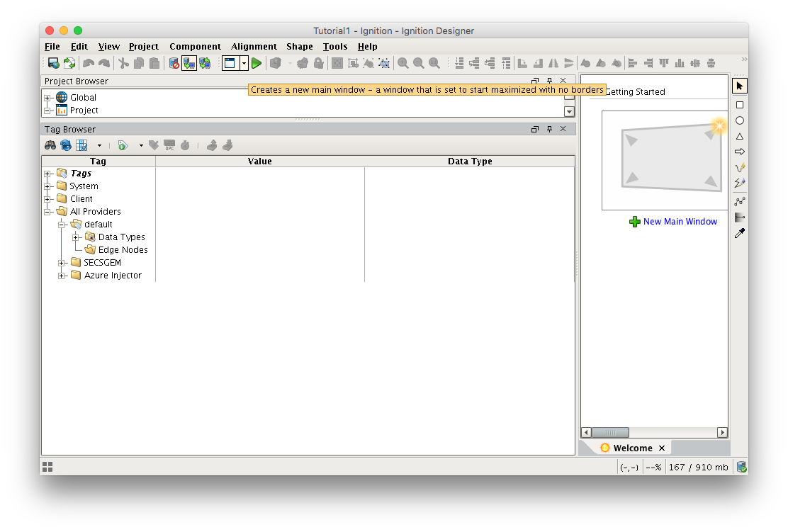Click the New Main Window link
This screenshot has width=788, height=532.
[x=680, y=222]
